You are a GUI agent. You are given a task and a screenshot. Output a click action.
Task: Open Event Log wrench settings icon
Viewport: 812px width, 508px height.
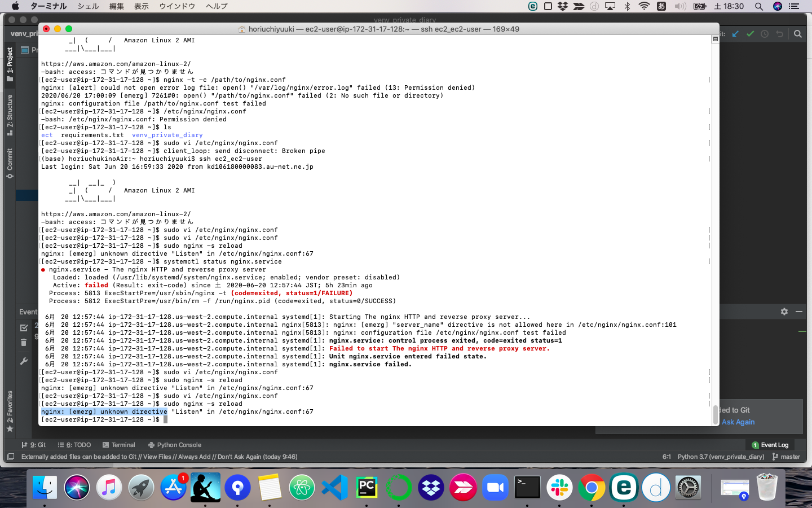[24, 361]
